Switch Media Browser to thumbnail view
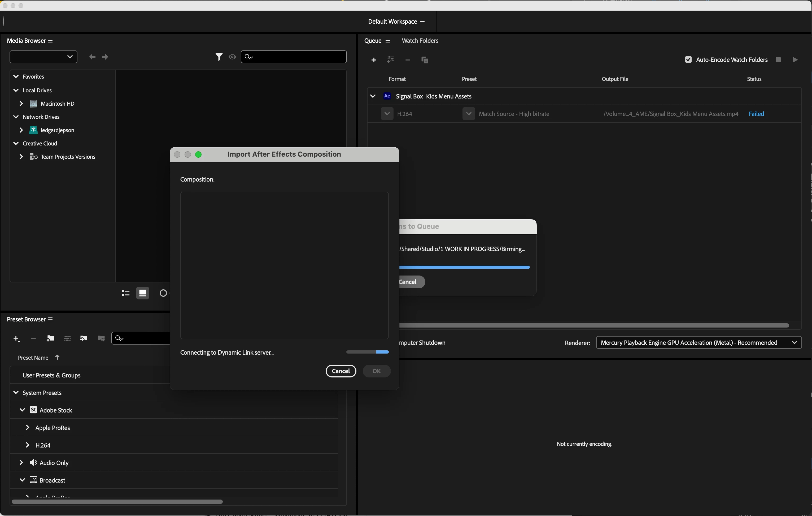Viewport: 812px width, 516px height. (x=142, y=293)
